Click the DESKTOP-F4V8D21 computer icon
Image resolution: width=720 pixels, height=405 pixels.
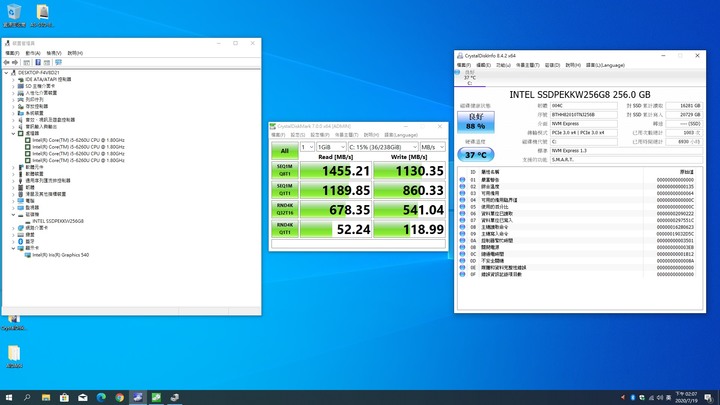[x=13, y=73]
